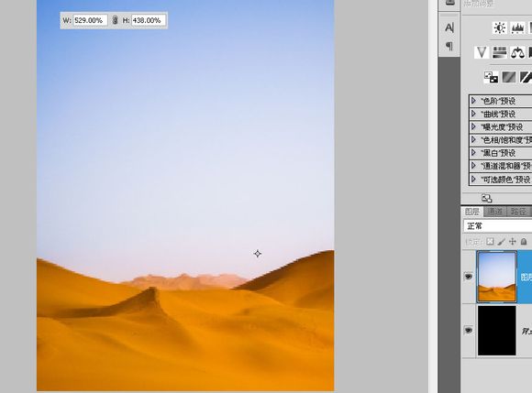The width and height of the screenshot is (532, 393).
Task: Open the 正常 blend mode dropdown
Action: click(x=497, y=226)
